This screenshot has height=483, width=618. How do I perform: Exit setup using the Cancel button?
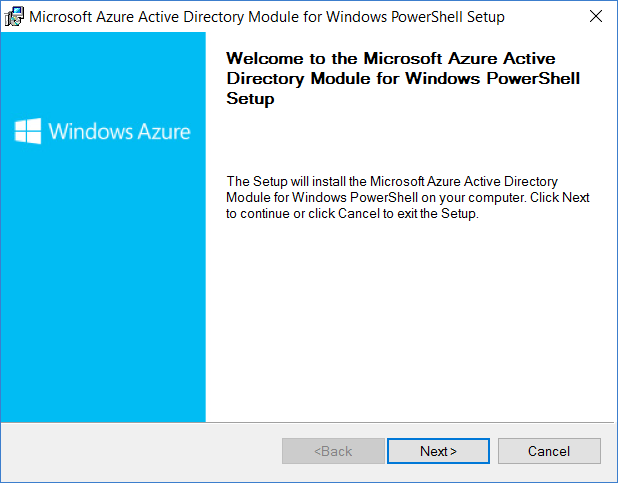tap(549, 451)
